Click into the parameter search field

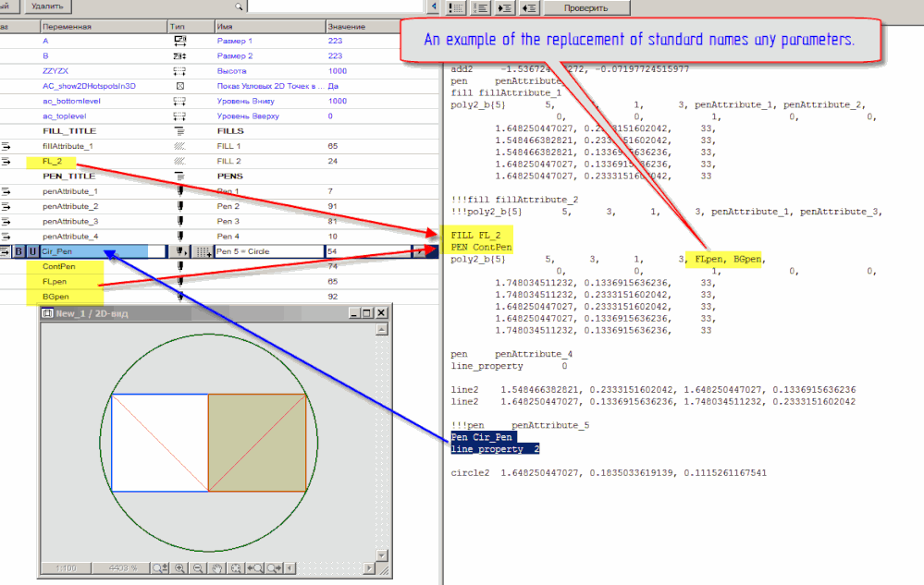pos(335,6)
